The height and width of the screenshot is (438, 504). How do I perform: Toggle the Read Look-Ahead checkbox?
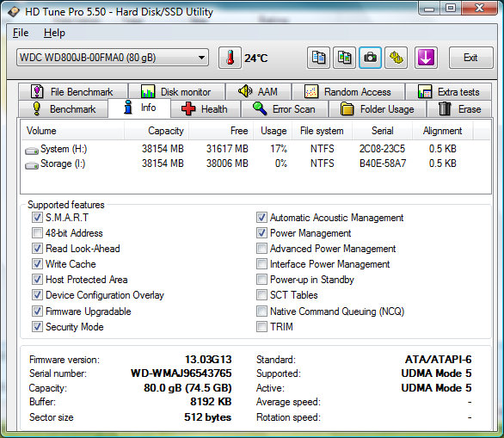click(x=37, y=249)
